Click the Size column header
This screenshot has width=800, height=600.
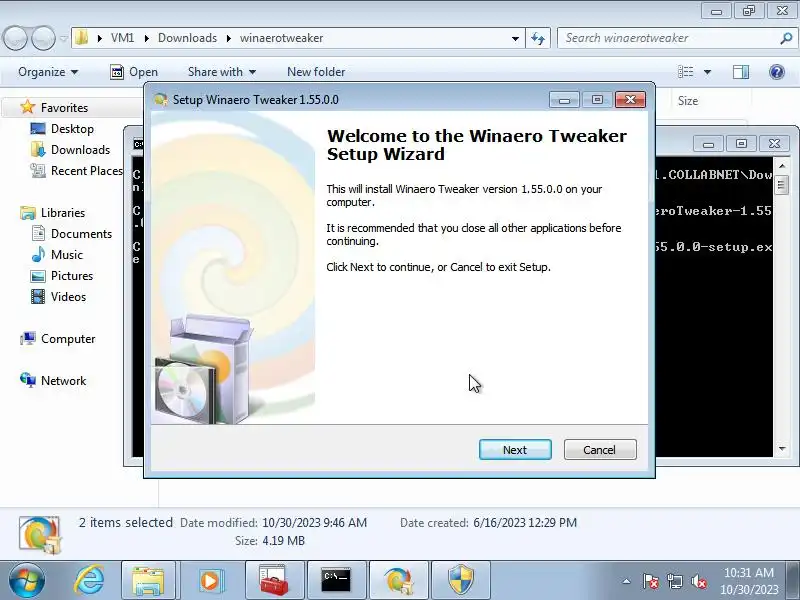click(688, 101)
